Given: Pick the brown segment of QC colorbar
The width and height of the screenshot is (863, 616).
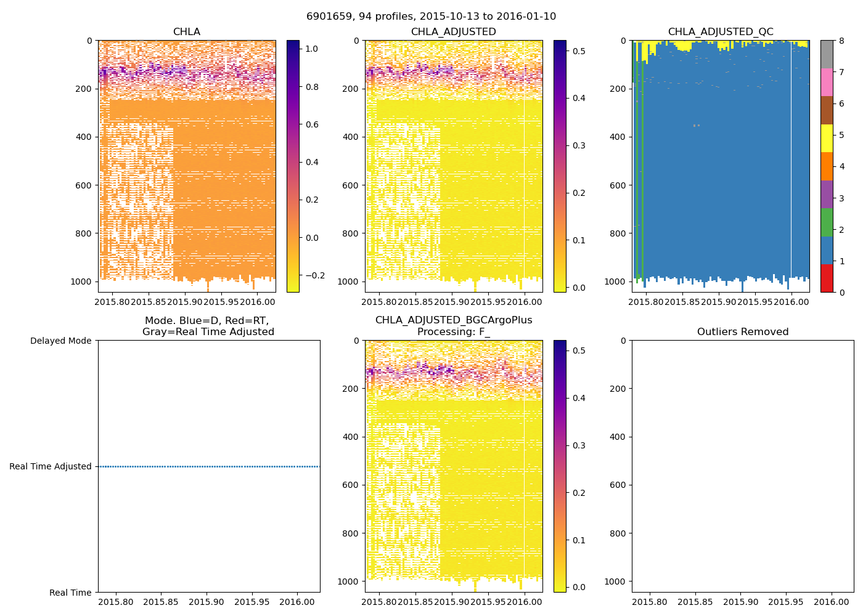Looking at the screenshot, I should pyautogui.click(x=827, y=110).
